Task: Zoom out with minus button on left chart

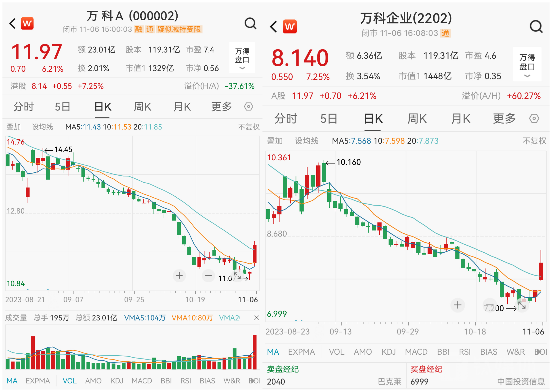Action: tap(208, 275)
